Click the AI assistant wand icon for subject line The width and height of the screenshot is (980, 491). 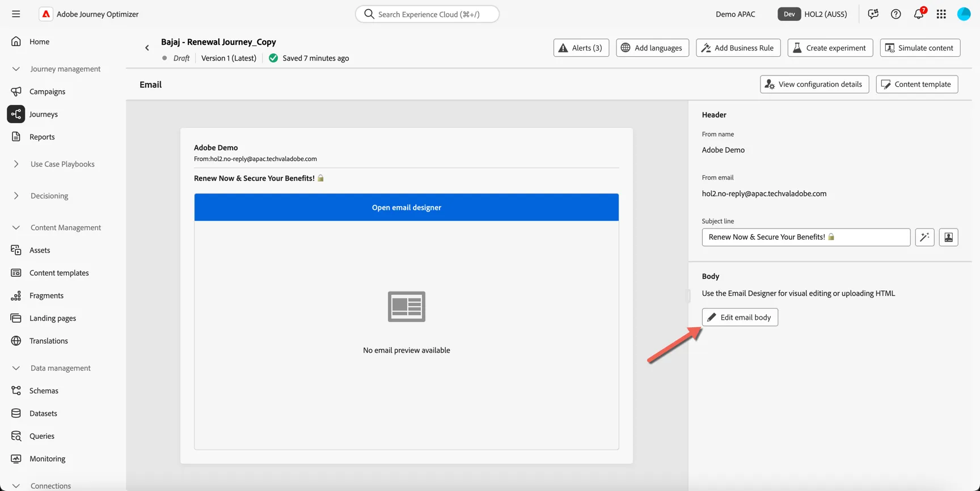click(x=924, y=237)
